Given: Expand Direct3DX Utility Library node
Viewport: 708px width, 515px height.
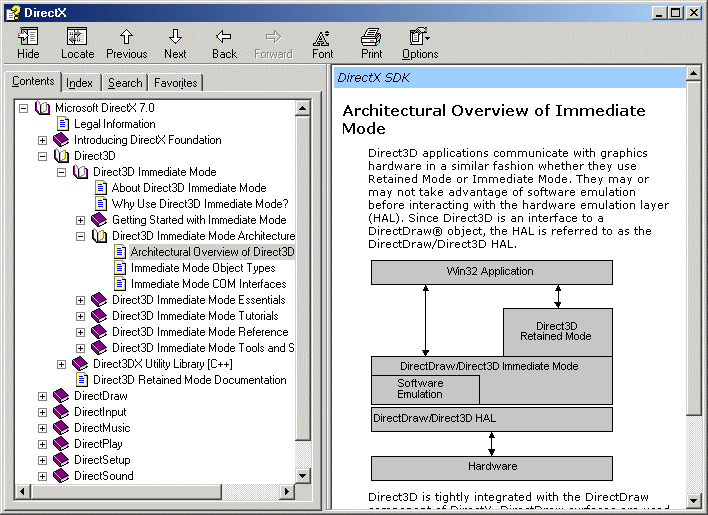Looking at the screenshot, I should tap(61, 364).
